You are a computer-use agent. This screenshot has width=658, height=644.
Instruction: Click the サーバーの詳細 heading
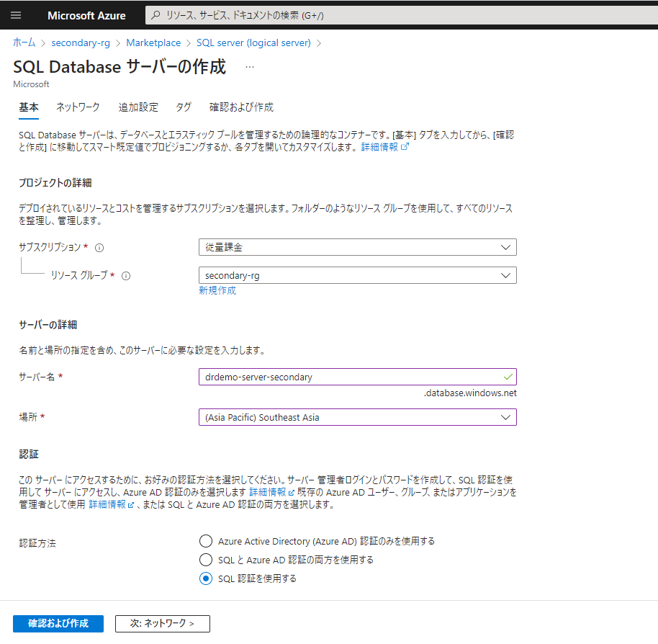[x=48, y=325]
